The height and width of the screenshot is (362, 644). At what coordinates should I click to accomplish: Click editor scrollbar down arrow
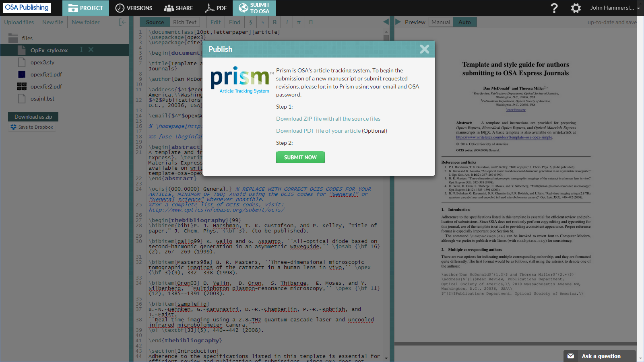386,358
